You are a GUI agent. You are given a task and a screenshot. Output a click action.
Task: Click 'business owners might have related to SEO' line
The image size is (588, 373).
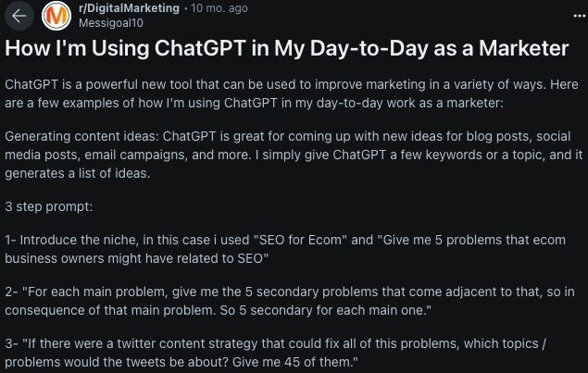click(x=136, y=258)
